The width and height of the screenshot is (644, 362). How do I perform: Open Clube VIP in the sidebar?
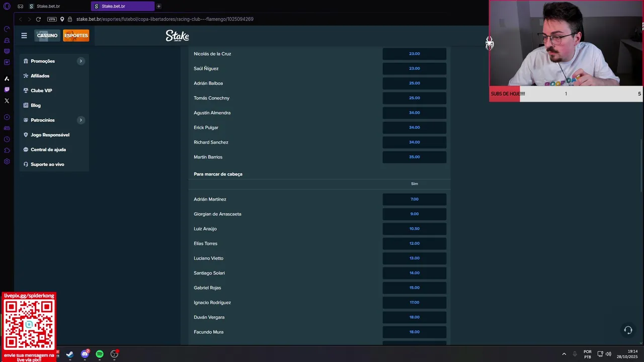[41, 90]
